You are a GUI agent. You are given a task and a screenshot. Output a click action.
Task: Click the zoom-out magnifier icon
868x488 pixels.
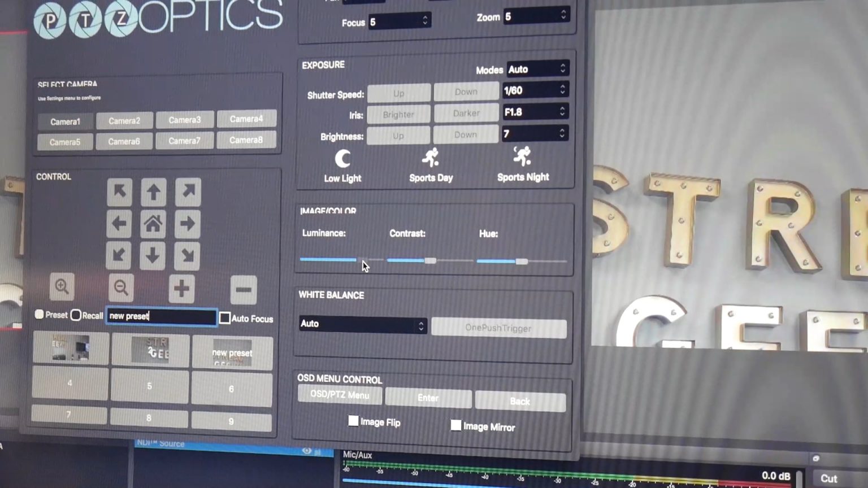click(x=121, y=288)
